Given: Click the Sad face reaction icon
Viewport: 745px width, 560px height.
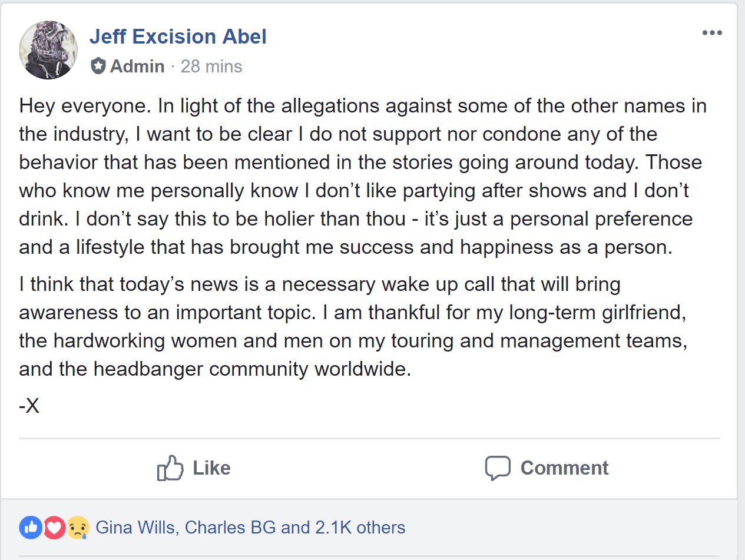Looking at the screenshot, I should pyautogui.click(x=78, y=528).
